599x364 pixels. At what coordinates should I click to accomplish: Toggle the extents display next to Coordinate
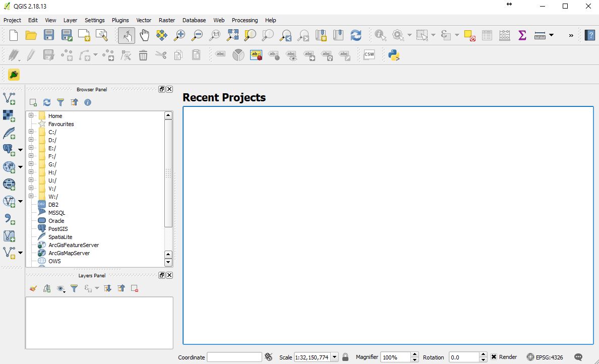tap(269, 357)
